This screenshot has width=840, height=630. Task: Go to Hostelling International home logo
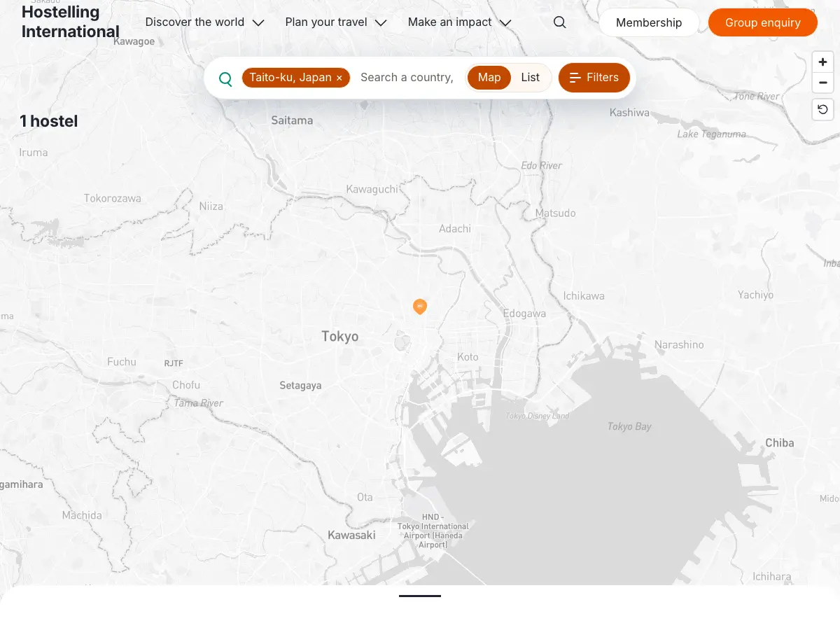tap(70, 22)
